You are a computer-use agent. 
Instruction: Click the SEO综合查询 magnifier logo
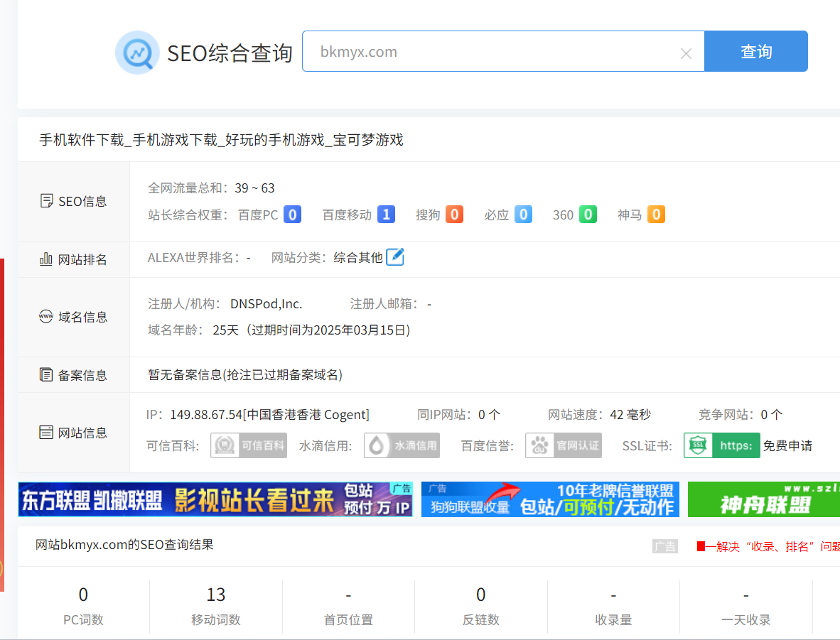[x=137, y=53]
